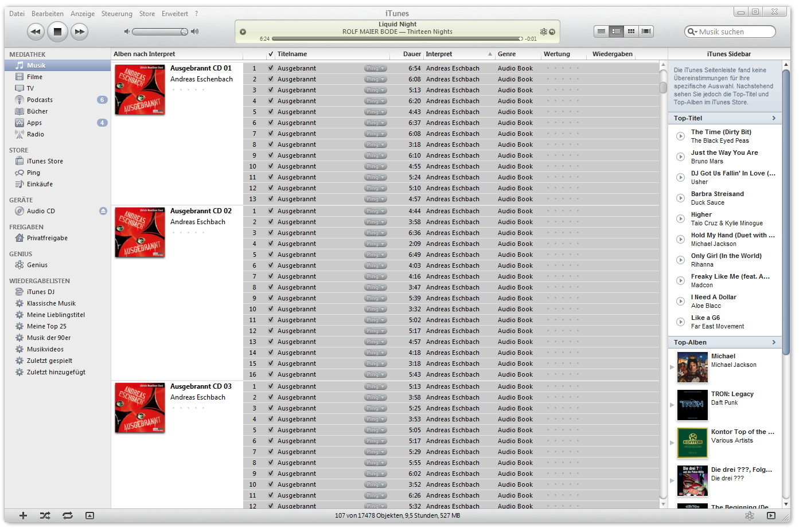Uncheck track 1 of Ausgebrannt CD 03
Screen dimensions: 803x532
coord(271,386)
